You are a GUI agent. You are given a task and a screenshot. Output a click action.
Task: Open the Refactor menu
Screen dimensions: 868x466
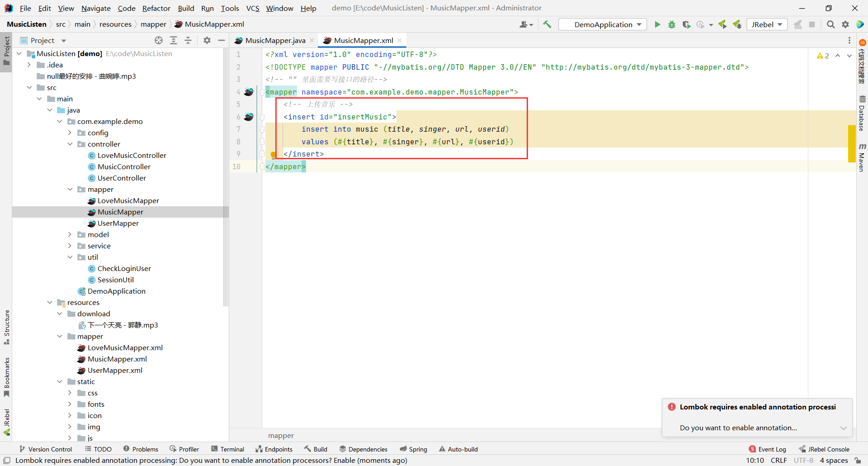[x=156, y=8]
